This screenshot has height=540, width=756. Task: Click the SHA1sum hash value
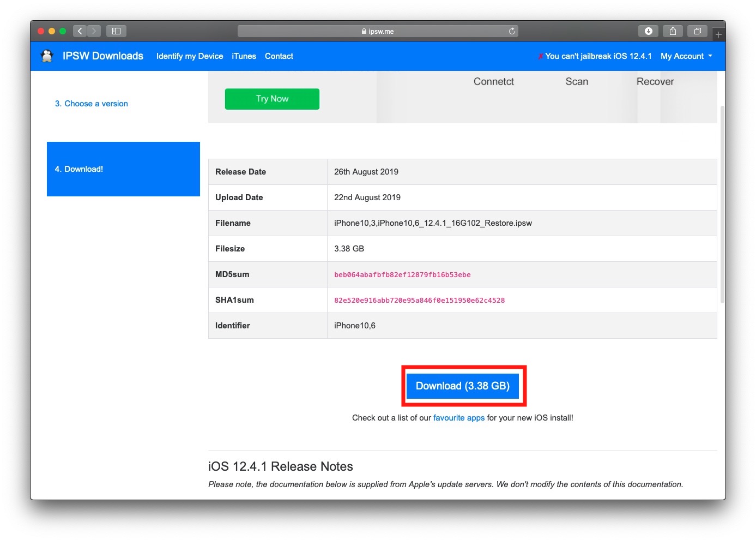click(419, 301)
